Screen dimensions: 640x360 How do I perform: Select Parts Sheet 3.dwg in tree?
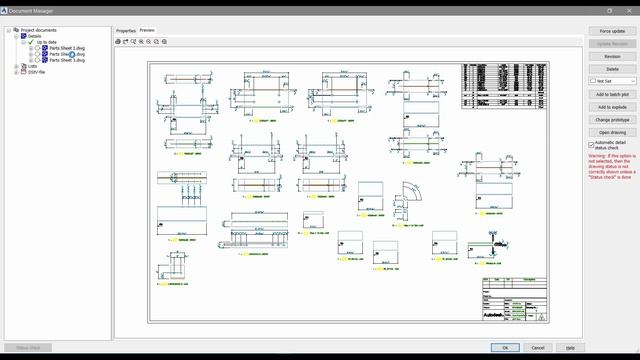[x=67, y=60]
